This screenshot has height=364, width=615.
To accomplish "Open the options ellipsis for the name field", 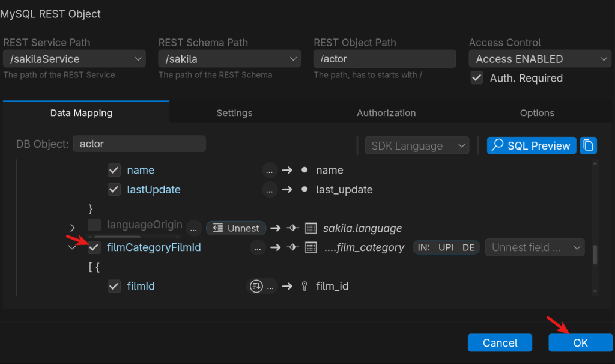I will (x=270, y=170).
